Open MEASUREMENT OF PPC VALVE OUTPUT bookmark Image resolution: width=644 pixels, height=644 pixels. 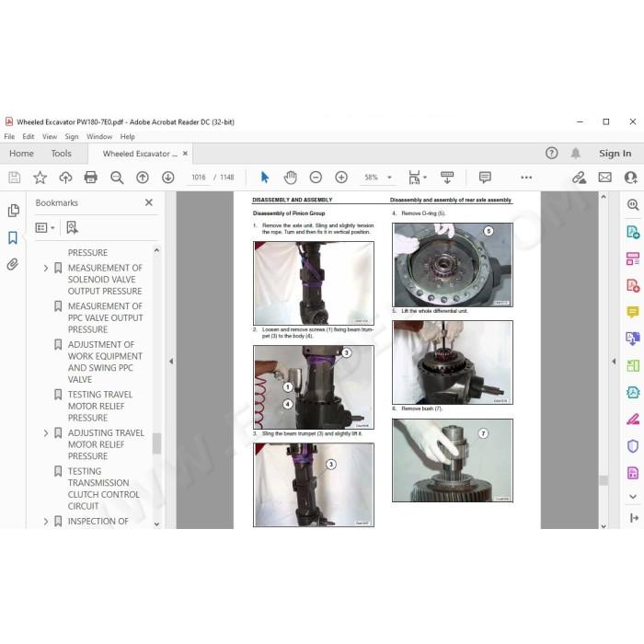[105, 318]
